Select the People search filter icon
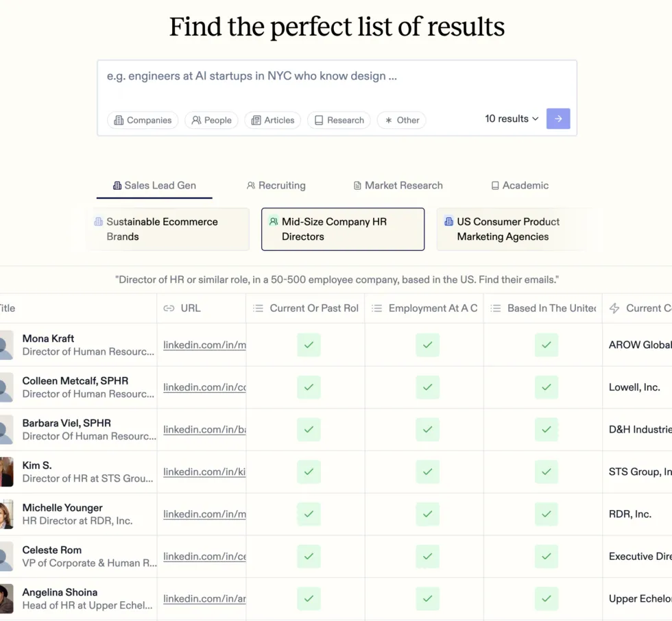 pos(195,120)
